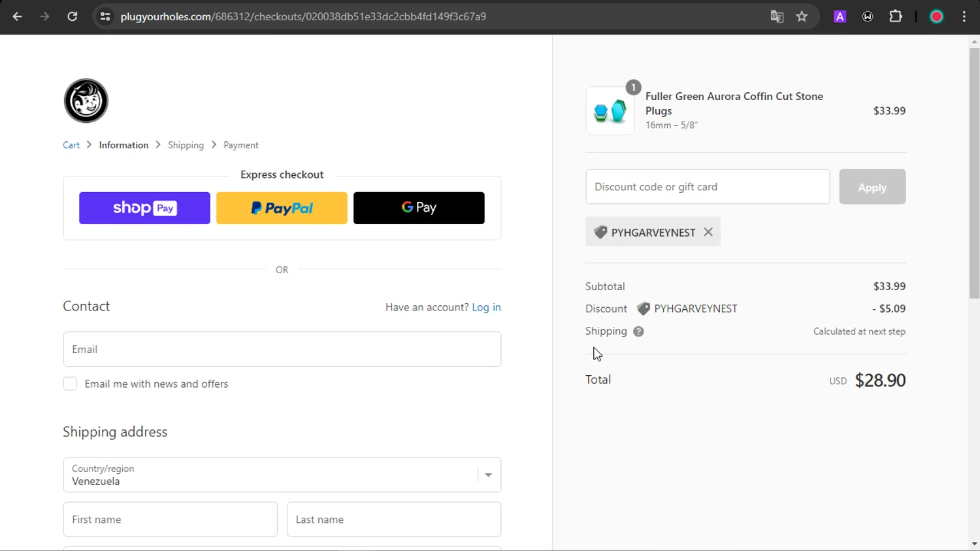Pay with PayPal
The image size is (980, 551).
(x=282, y=208)
